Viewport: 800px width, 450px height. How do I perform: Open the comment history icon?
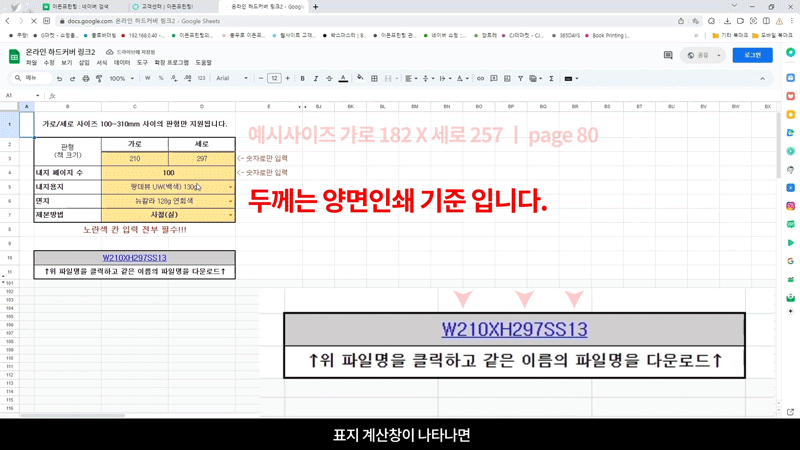click(x=668, y=55)
